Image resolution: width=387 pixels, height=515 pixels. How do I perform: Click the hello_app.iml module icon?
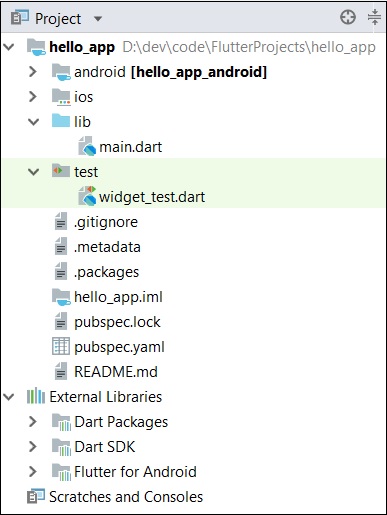(61, 297)
